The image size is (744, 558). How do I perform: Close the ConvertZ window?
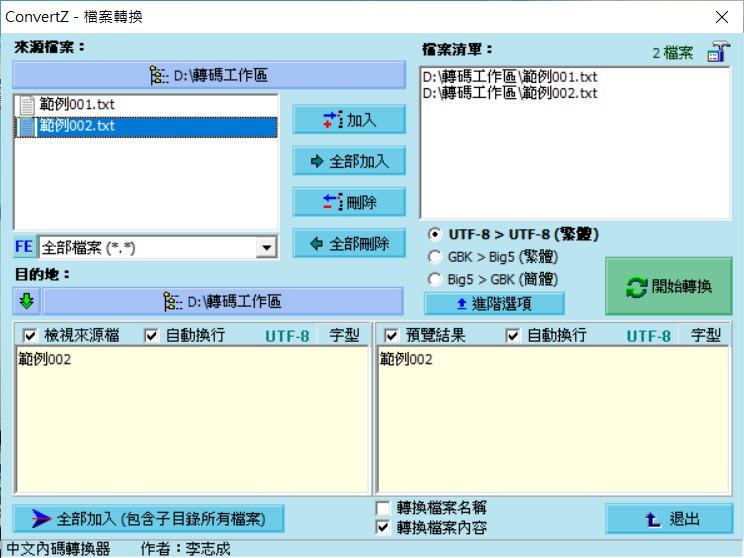[722, 17]
